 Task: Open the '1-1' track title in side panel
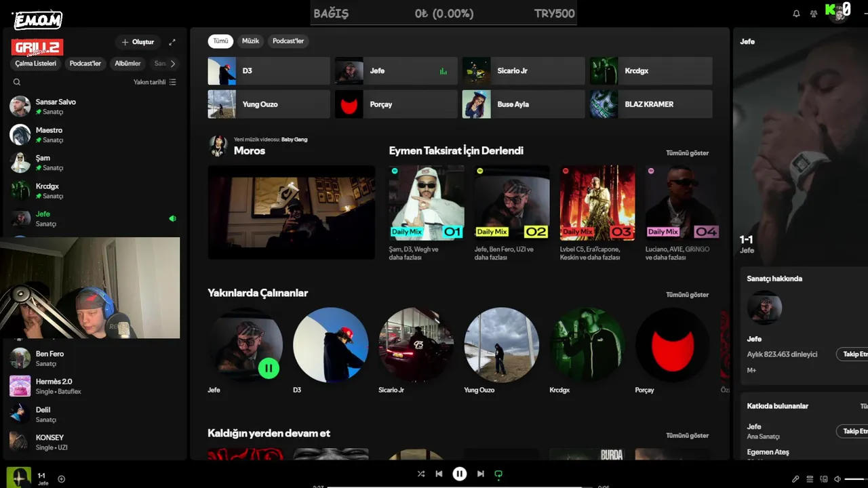747,239
